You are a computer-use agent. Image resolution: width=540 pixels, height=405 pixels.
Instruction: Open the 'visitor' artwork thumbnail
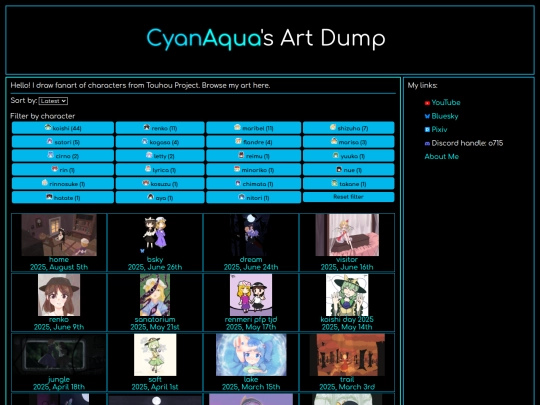pyautogui.click(x=347, y=235)
